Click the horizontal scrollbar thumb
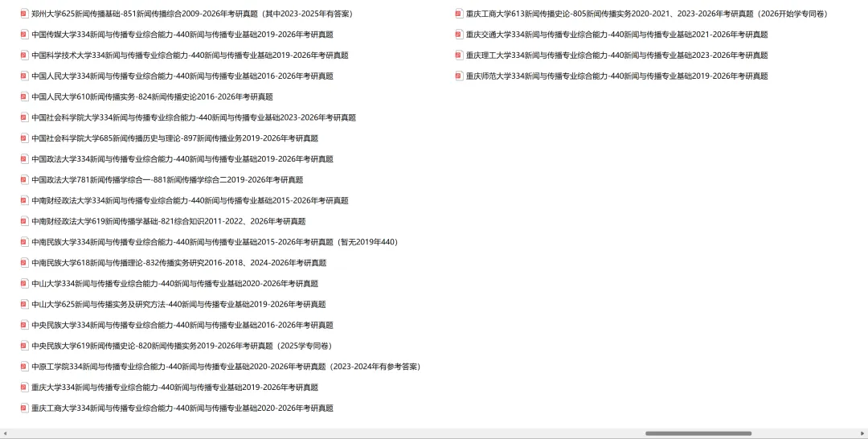Screen dimensions: 868x439 pos(698,433)
